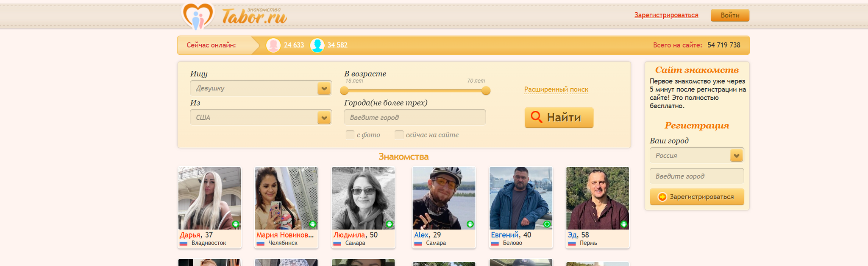Click the online status badge on Евгений's photo

[547, 224]
